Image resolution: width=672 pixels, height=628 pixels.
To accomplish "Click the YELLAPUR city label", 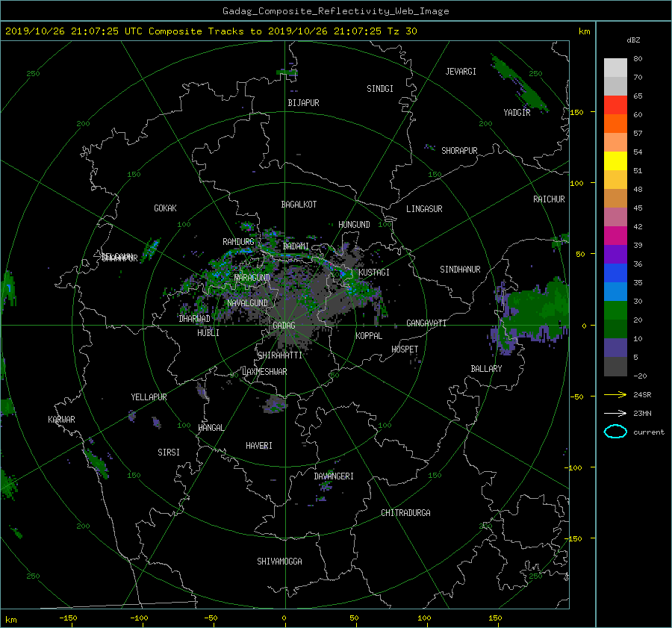I will pyautogui.click(x=149, y=397).
